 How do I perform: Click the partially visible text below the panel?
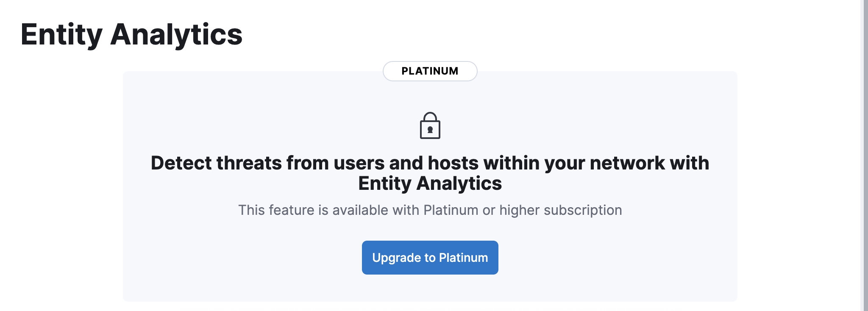(x=430, y=310)
